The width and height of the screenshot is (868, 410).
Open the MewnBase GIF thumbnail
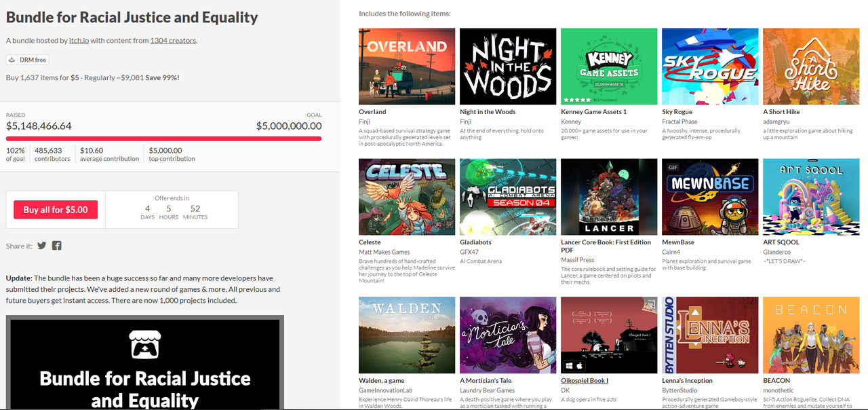pos(710,197)
